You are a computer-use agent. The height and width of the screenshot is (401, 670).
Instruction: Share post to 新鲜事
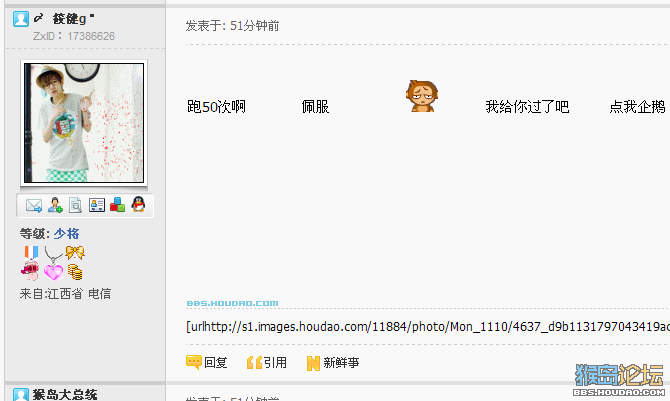[x=333, y=363]
